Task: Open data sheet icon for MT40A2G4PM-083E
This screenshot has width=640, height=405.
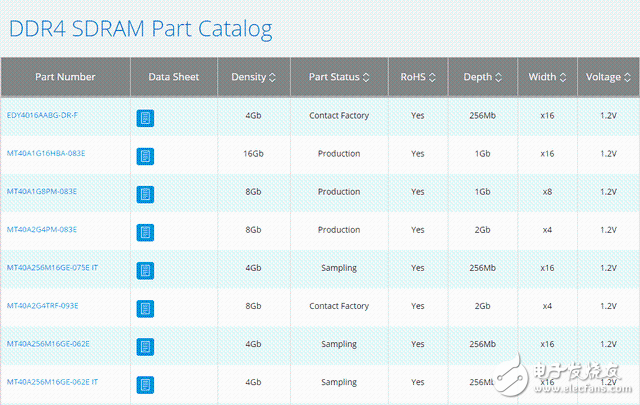Action: click(145, 231)
